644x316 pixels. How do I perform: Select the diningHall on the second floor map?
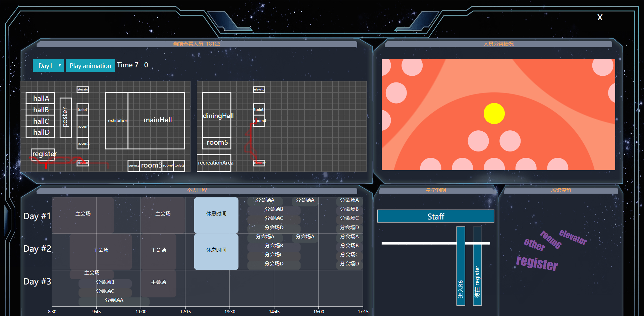tap(217, 115)
